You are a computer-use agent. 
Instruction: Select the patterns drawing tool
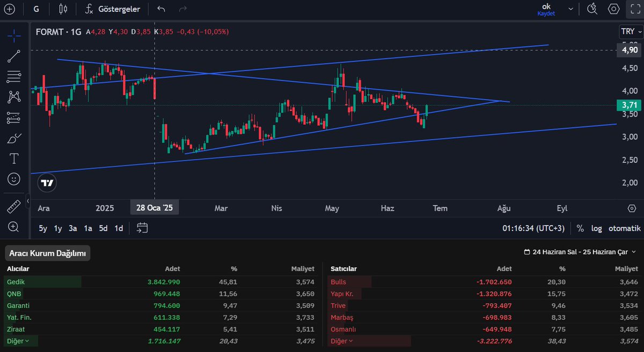coord(14,97)
